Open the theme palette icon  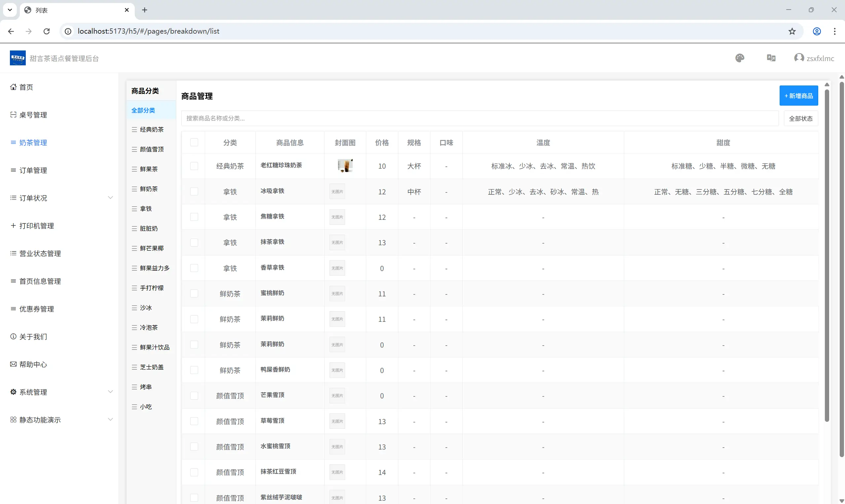click(x=740, y=58)
